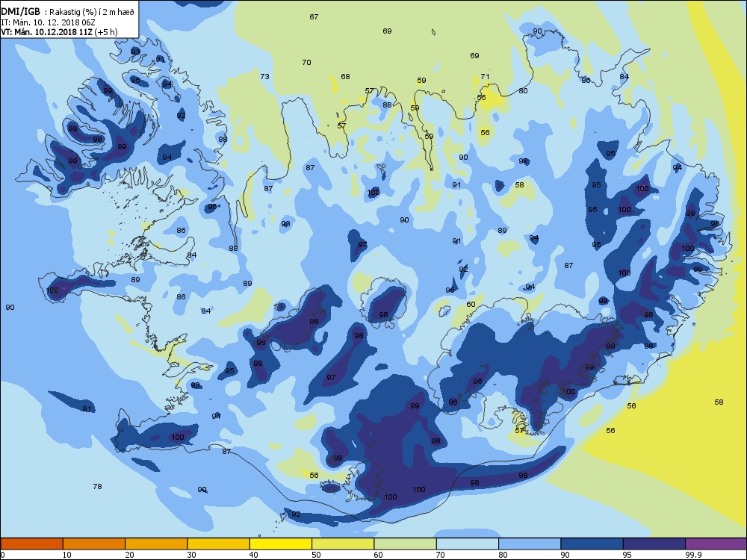Viewport: 747px width, 560px height.
Task: Select the 20–30 amber legend swatch
Action: 156,544
